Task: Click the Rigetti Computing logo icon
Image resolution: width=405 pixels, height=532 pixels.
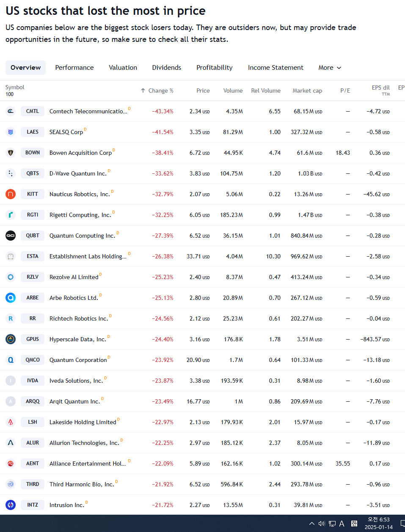Action: [x=11, y=215]
